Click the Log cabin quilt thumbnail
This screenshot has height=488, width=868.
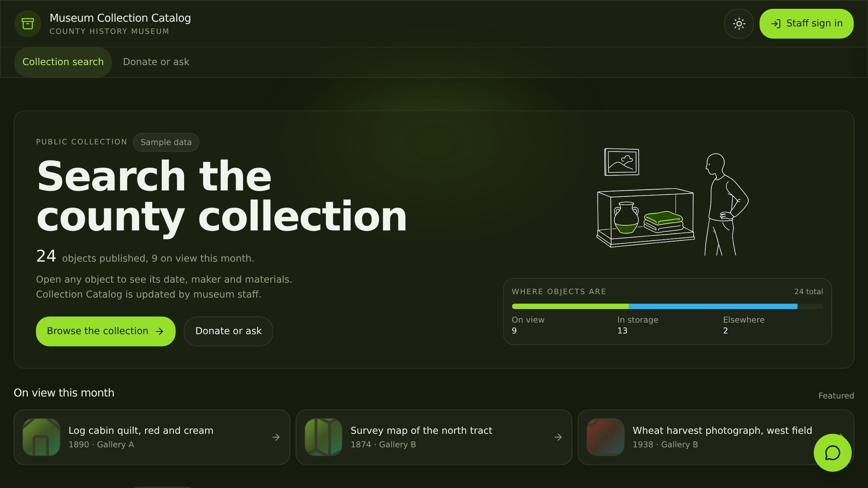tap(41, 437)
